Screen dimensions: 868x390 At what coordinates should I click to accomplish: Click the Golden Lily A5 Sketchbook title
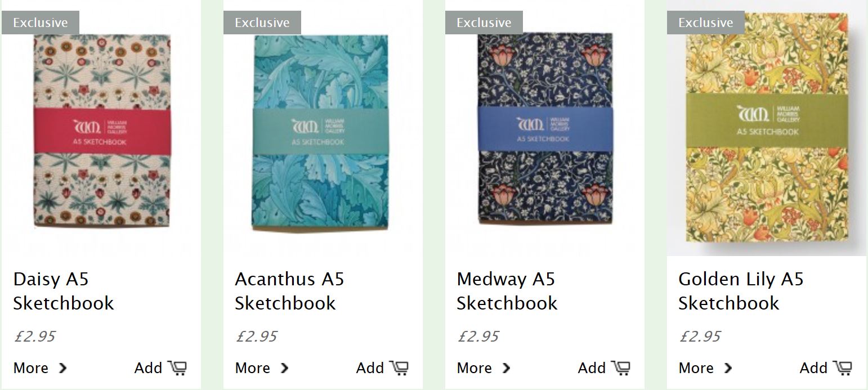point(741,291)
